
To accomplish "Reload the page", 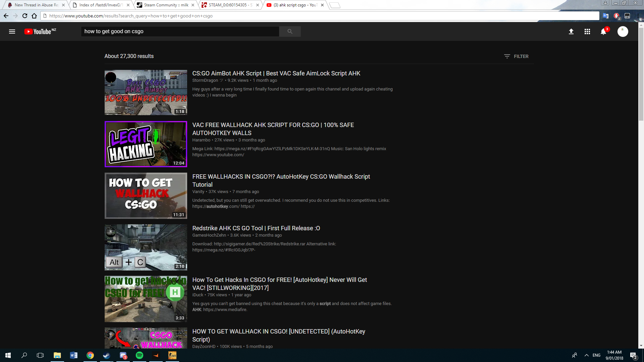I will coord(25,16).
